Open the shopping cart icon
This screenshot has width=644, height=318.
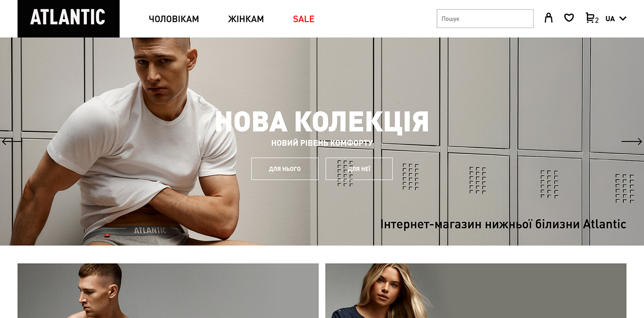tap(590, 18)
